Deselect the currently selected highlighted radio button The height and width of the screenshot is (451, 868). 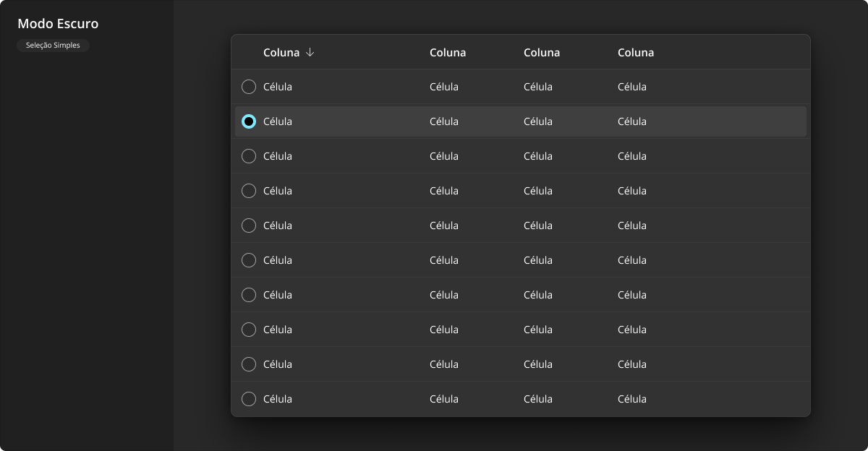[x=249, y=121]
